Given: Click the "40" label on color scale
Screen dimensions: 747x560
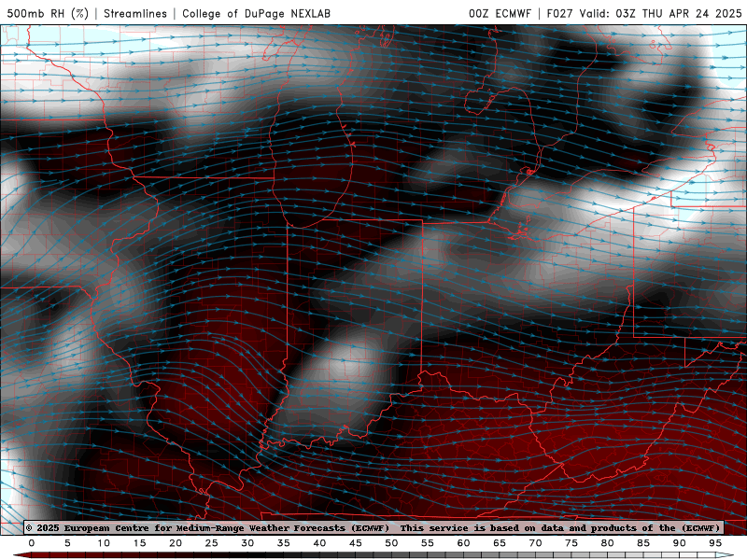Looking at the screenshot, I should click(319, 543).
